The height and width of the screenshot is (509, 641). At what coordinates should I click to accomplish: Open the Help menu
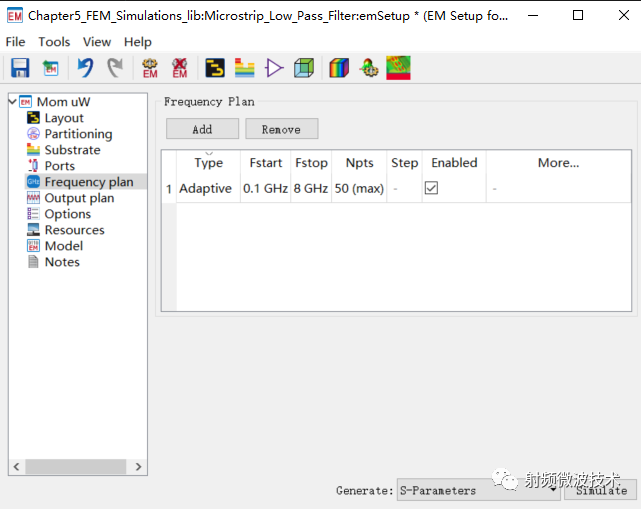(x=138, y=42)
